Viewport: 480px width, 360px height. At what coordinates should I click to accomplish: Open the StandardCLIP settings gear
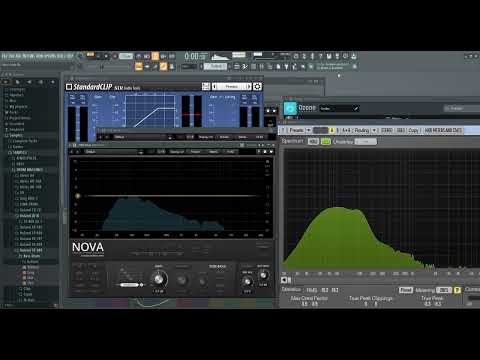pyautogui.click(x=257, y=86)
